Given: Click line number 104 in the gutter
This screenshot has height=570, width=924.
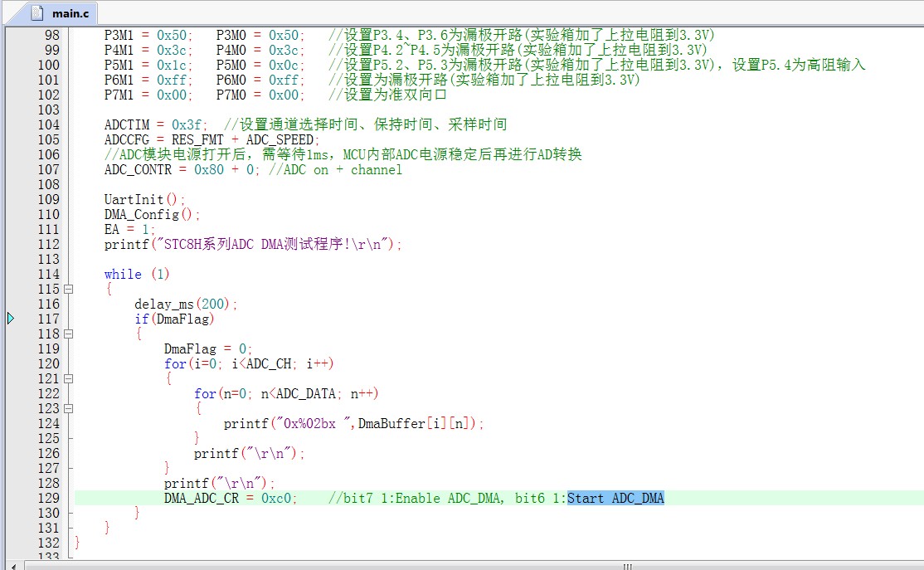Looking at the screenshot, I should (x=48, y=125).
